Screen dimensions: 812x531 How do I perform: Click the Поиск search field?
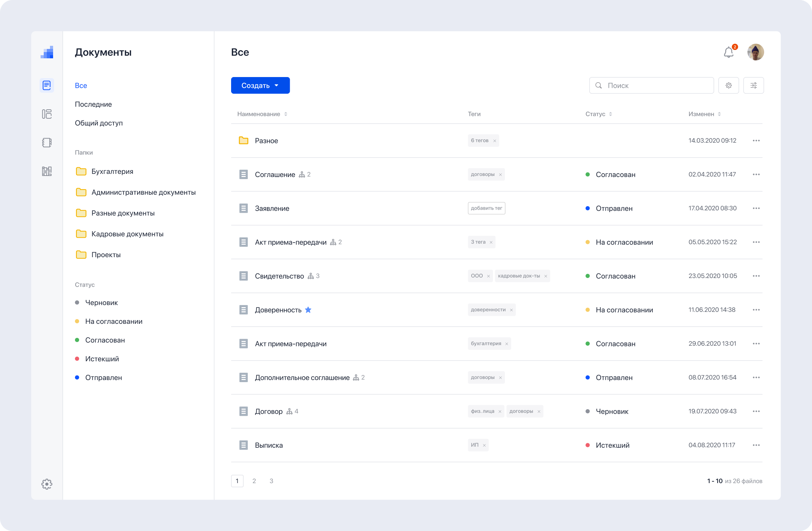coord(651,85)
